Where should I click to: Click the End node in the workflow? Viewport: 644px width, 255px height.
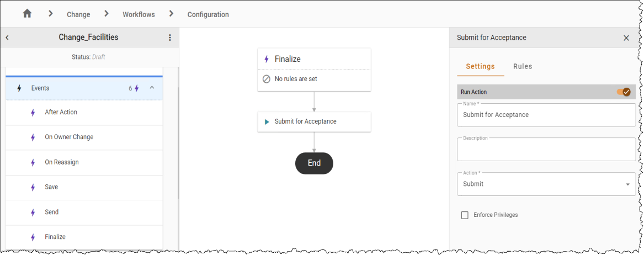(314, 163)
